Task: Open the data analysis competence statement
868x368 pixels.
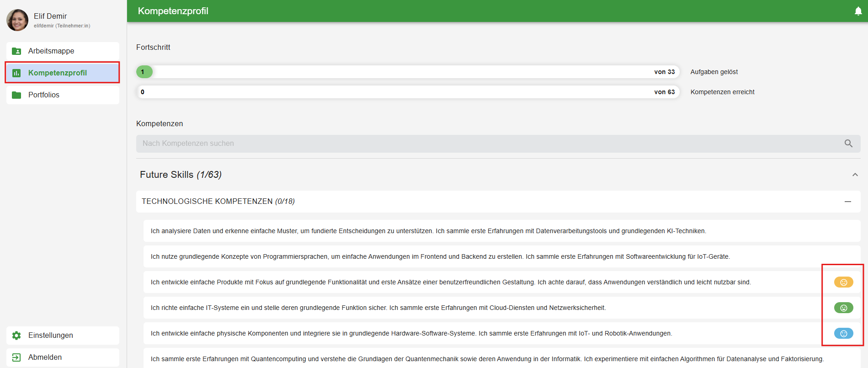Action: [x=428, y=231]
